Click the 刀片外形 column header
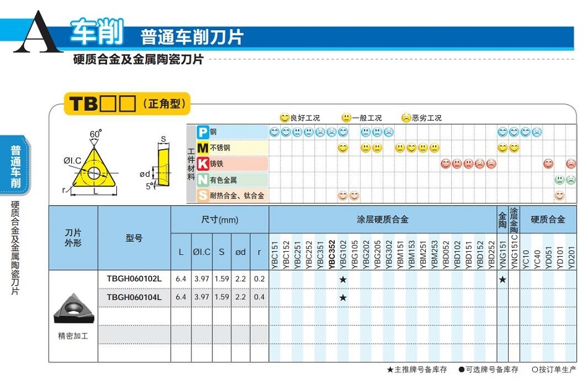The height and width of the screenshot is (381, 588). click(x=73, y=238)
